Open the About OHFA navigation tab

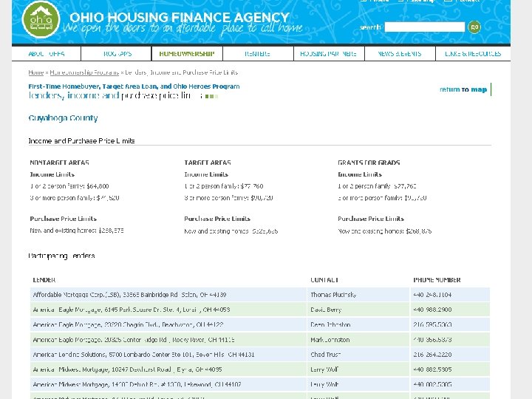47,54
